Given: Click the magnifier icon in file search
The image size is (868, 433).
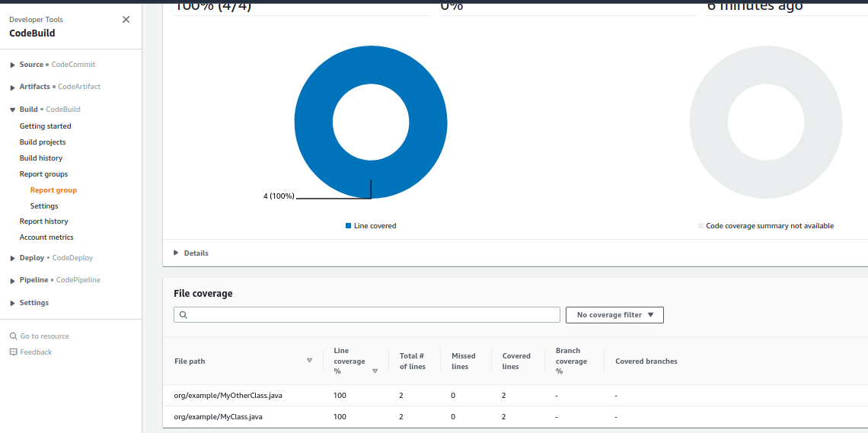Looking at the screenshot, I should coord(183,315).
